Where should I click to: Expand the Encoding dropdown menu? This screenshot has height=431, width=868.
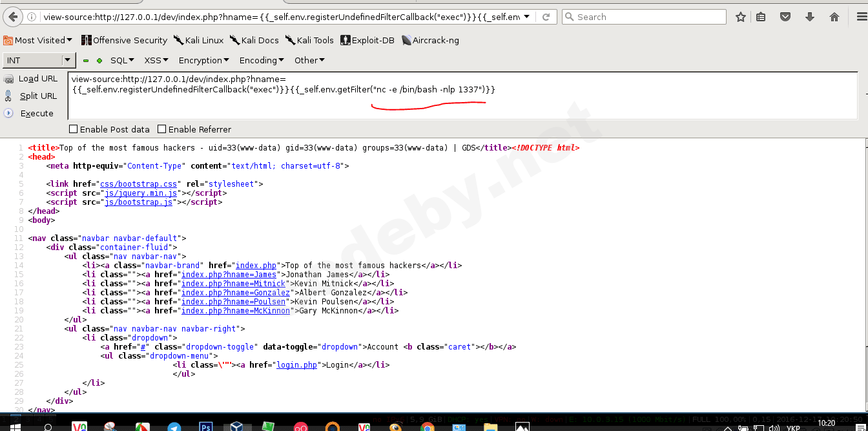click(x=262, y=60)
